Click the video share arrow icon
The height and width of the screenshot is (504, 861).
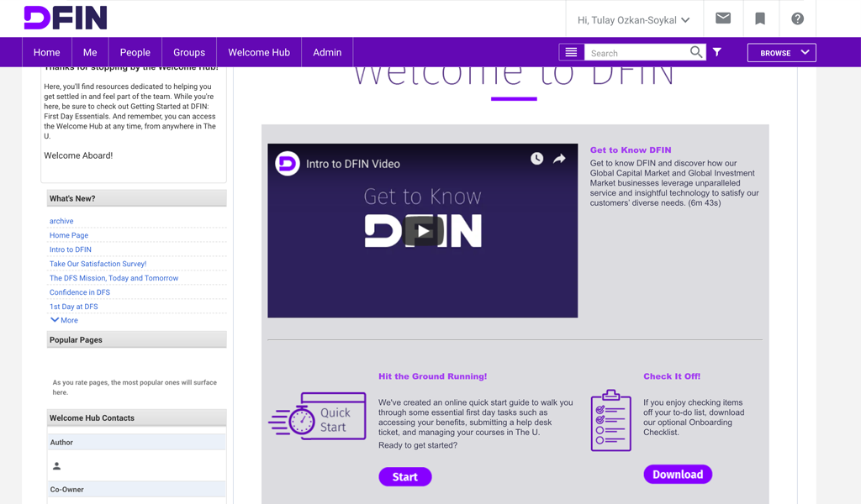click(x=559, y=159)
